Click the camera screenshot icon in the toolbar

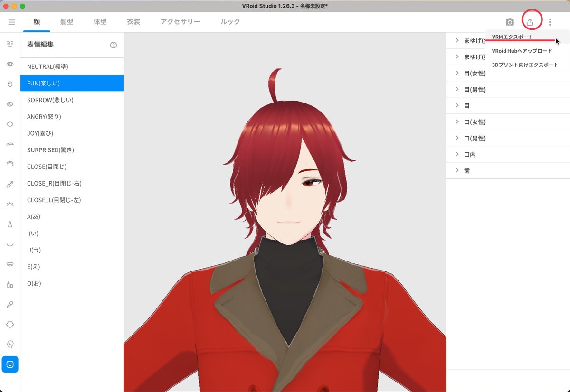(510, 21)
